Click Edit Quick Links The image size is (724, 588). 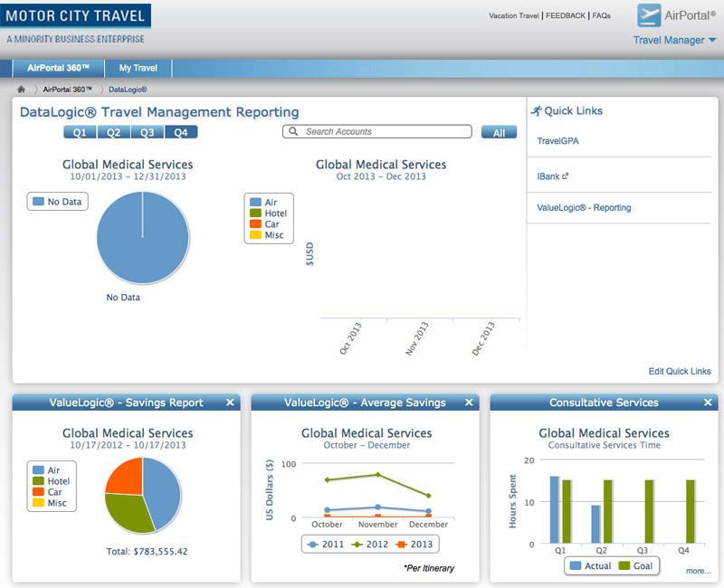tap(680, 371)
